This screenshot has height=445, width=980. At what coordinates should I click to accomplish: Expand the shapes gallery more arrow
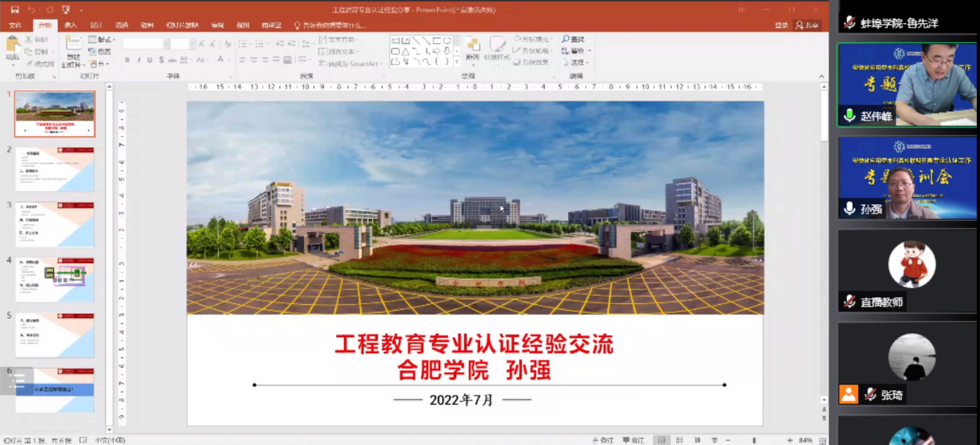[x=457, y=61]
